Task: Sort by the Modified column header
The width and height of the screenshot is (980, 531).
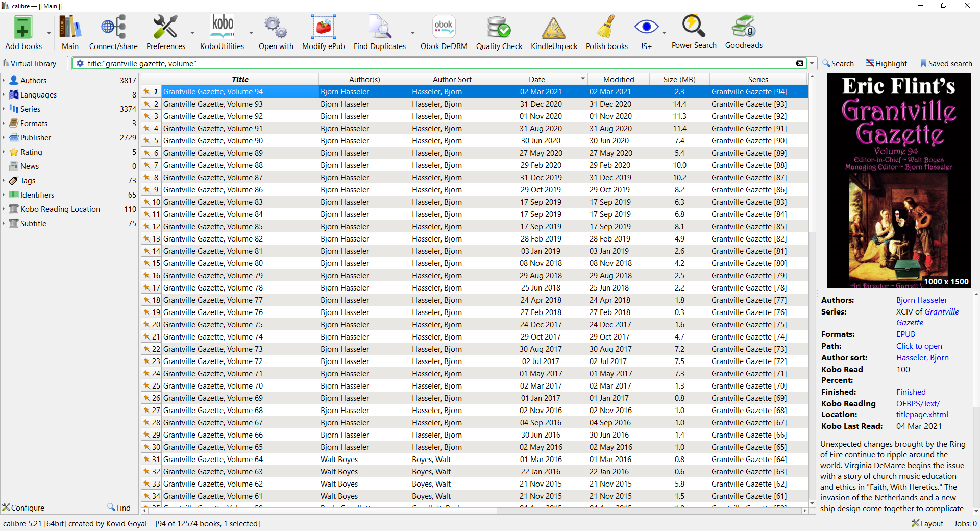Action: 619,79
